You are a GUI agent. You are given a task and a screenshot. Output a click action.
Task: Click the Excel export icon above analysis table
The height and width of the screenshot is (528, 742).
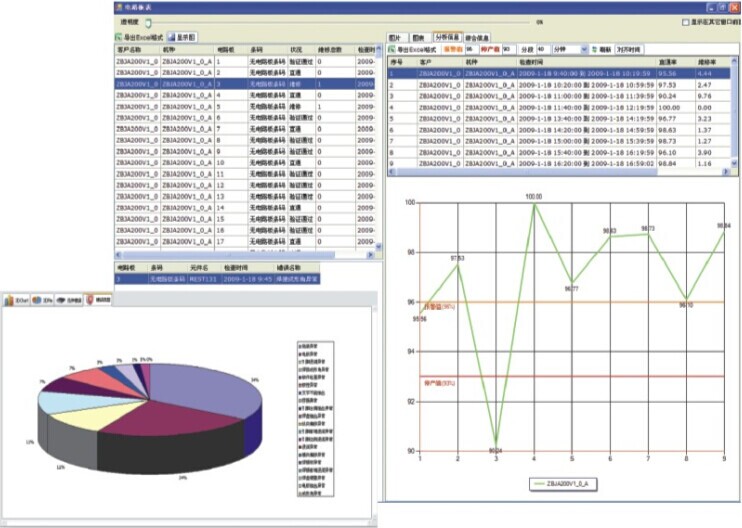[393, 48]
